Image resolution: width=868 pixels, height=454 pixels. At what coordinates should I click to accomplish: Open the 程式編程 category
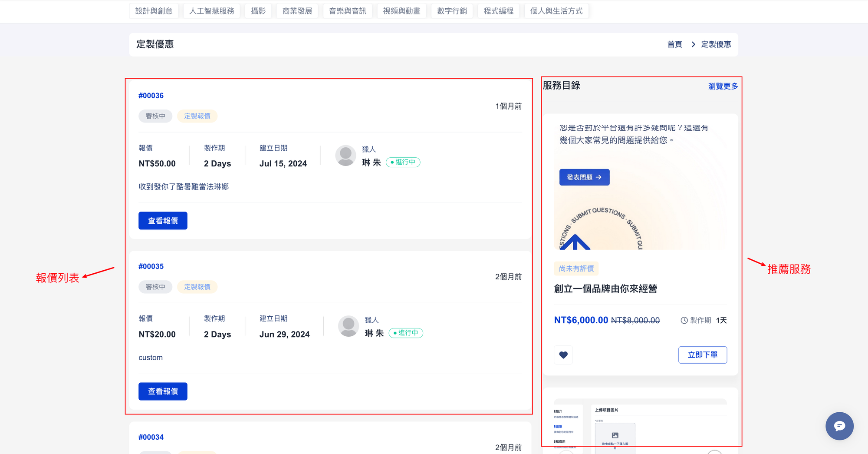point(498,11)
